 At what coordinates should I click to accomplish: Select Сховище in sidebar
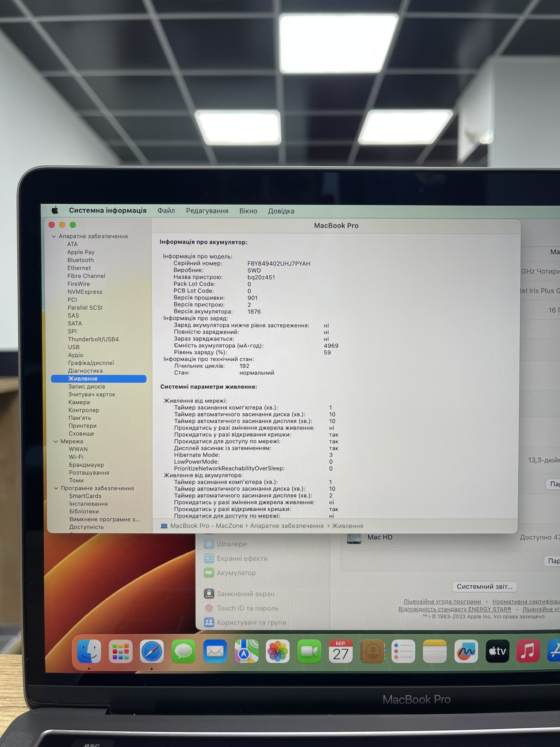pos(81,433)
